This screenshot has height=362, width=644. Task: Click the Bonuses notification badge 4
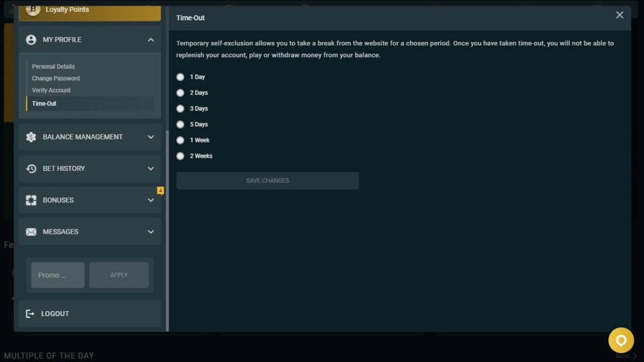(160, 190)
